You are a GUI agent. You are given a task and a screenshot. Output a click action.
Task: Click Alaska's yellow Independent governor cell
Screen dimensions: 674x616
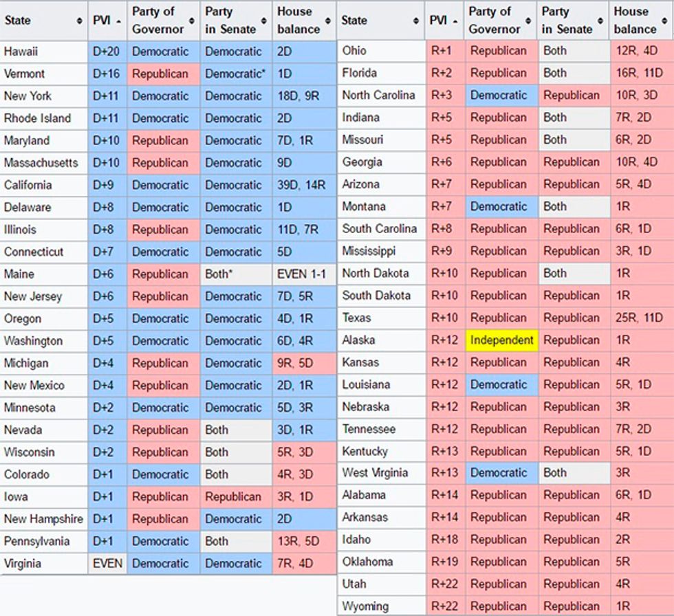pyautogui.click(x=502, y=340)
